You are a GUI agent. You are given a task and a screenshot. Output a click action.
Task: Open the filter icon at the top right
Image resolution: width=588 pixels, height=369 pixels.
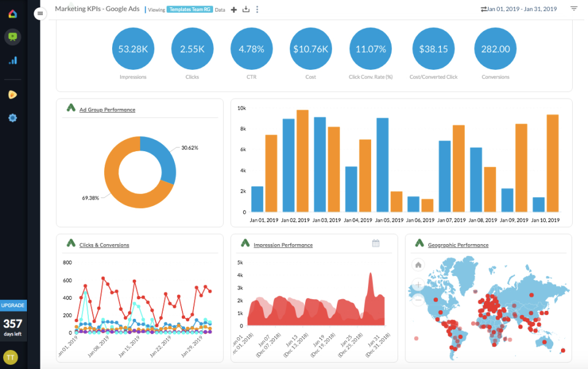[573, 9]
